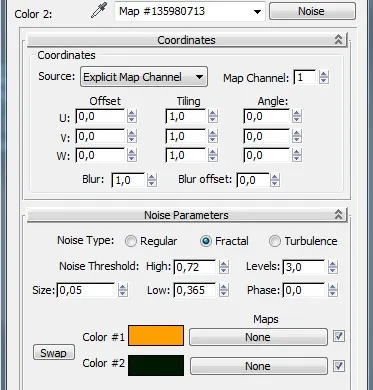This screenshot has width=373, height=390.
Task: Click the Noise Threshold High field
Action: (195, 267)
